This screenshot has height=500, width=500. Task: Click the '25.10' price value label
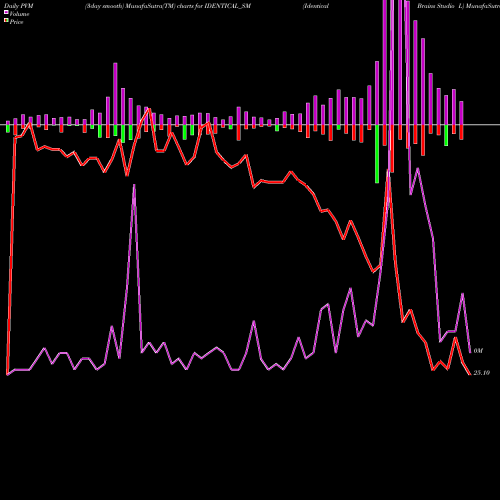click(x=482, y=373)
